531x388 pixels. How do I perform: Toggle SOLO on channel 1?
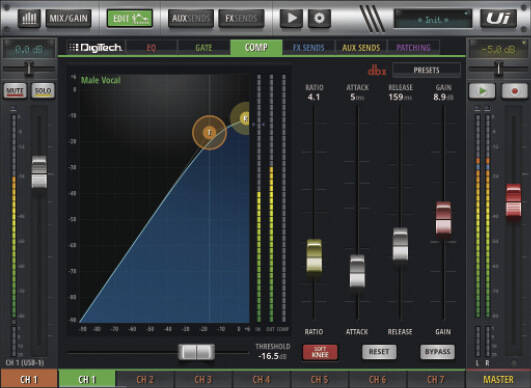(x=43, y=91)
